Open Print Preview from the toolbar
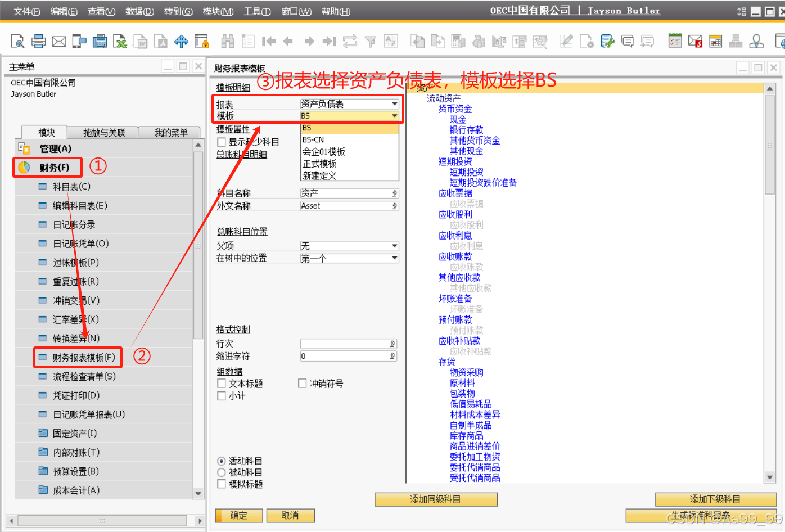785x532 pixels. [x=17, y=40]
